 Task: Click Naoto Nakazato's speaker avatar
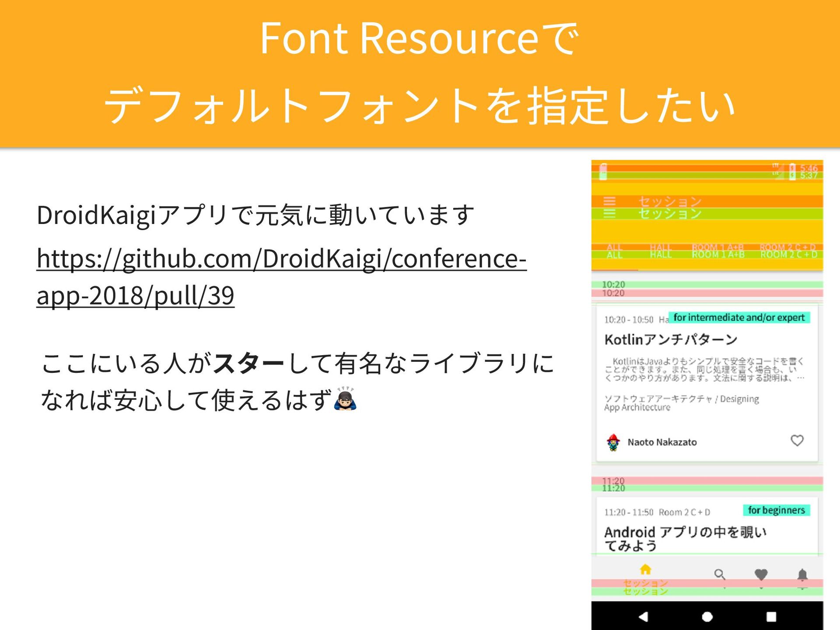[x=613, y=442]
